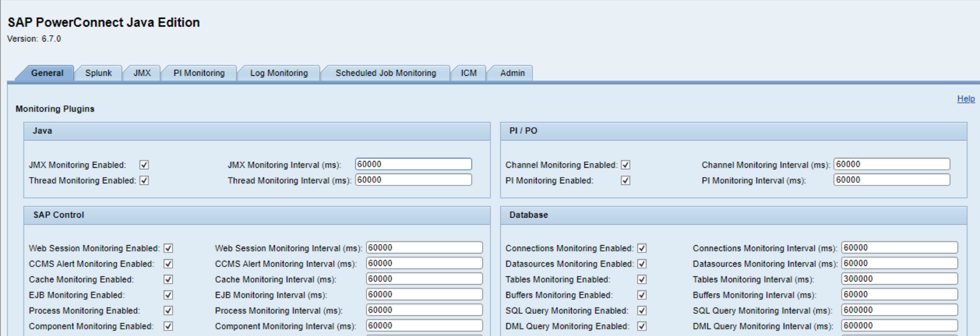
Task: Focus the Tables Monitoring Interval input
Action: [x=899, y=279]
